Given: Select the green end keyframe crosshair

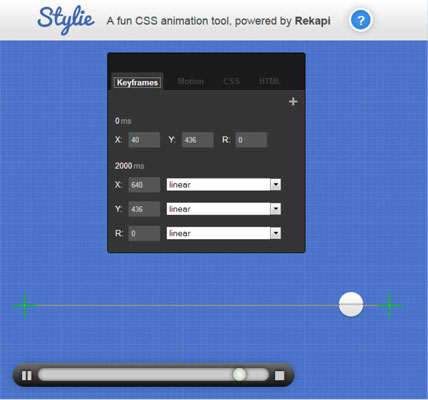Looking at the screenshot, I should (x=389, y=305).
